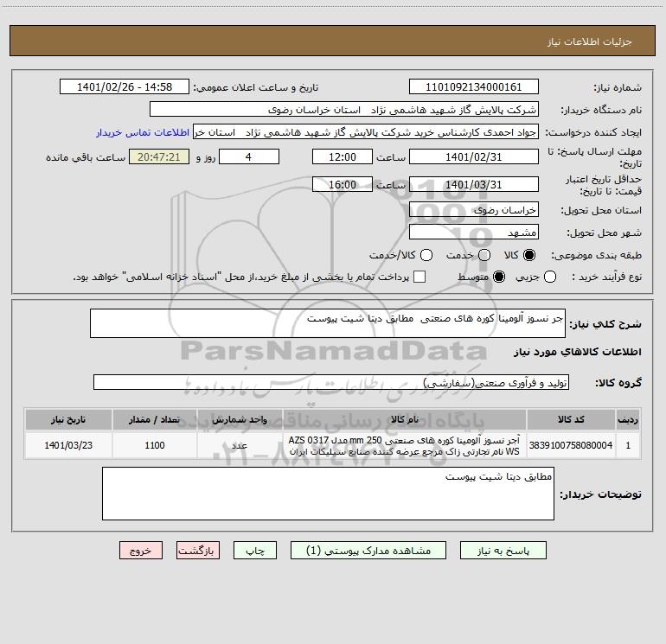Viewport: 666px width, 644px height.
Task: Click the شماره نیاز number field
Action: coord(474,87)
